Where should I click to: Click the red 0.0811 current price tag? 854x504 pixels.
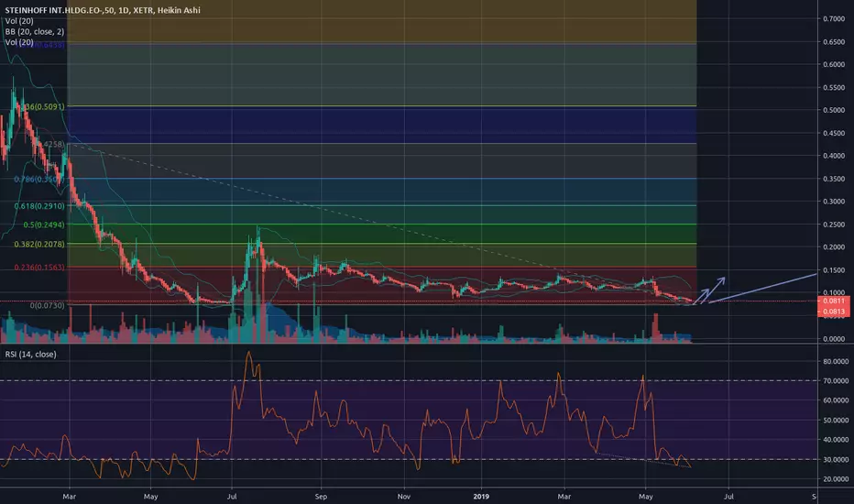834,301
